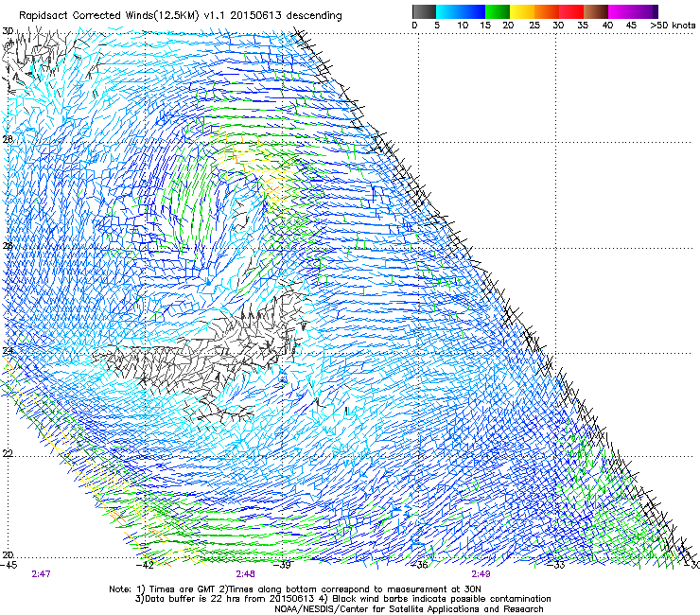The image size is (700, 615).
Task: Click the latitude label '24' on left axis
Action: (8, 351)
